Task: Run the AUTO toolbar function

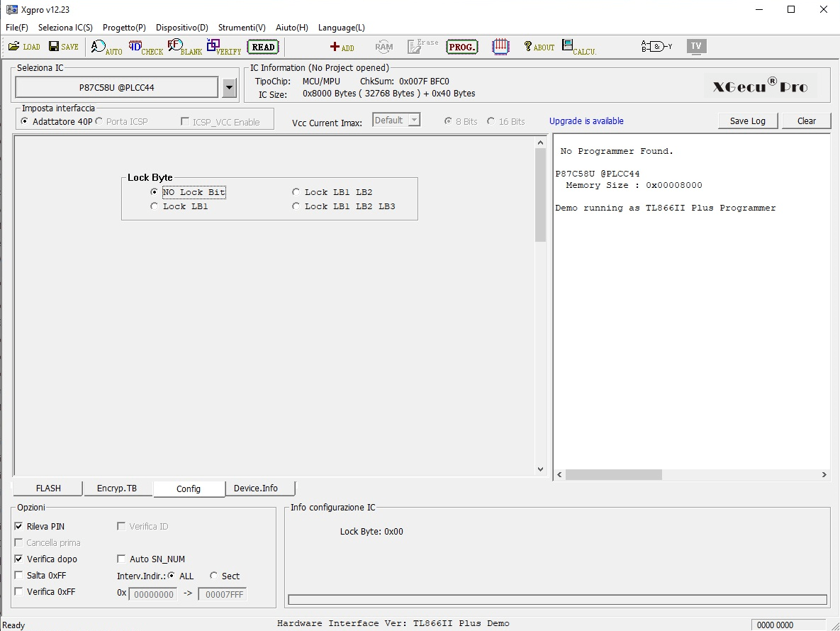Action: pyautogui.click(x=106, y=47)
